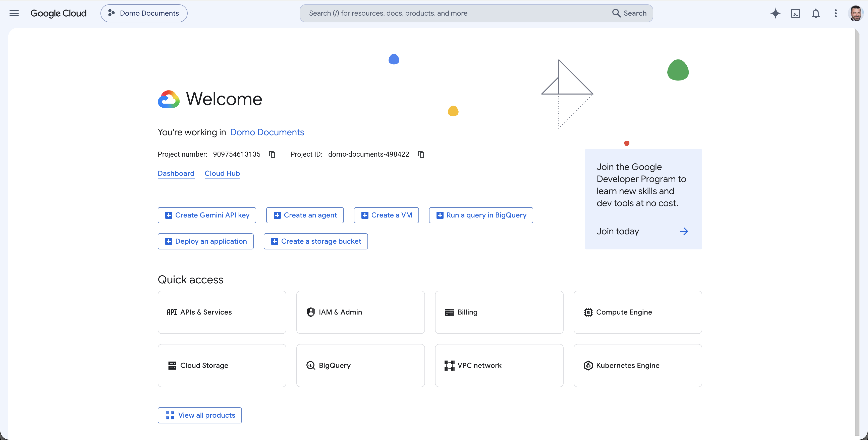This screenshot has height=440, width=868.
Task: Click Create an agent button
Action: (305, 215)
